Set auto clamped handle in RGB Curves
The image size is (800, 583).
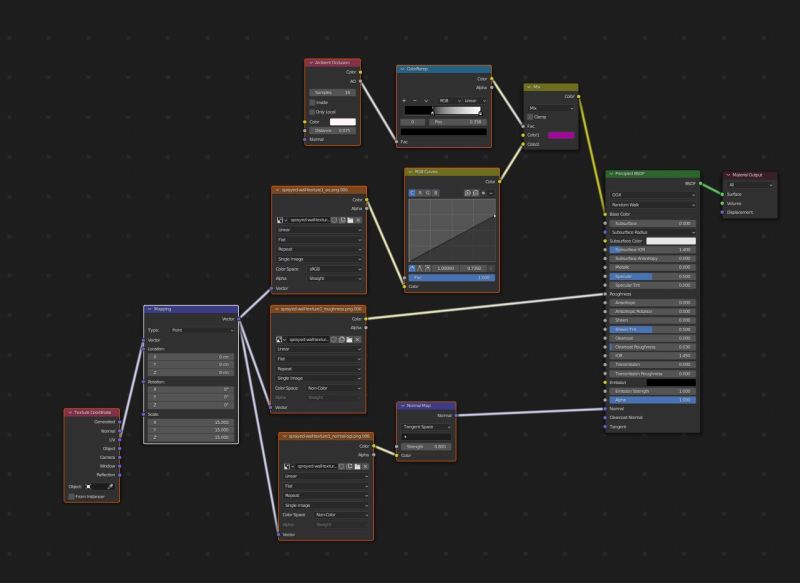(428, 268)
